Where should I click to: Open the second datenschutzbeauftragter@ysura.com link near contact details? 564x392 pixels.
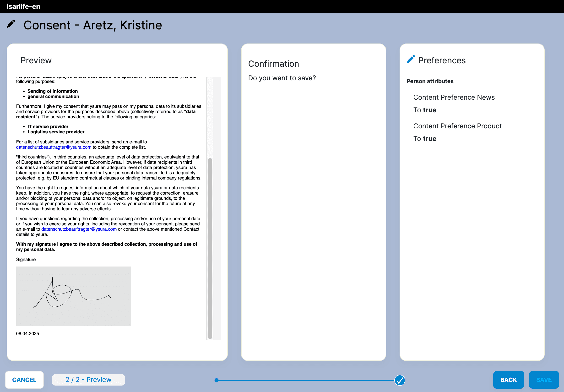[79, 229]
